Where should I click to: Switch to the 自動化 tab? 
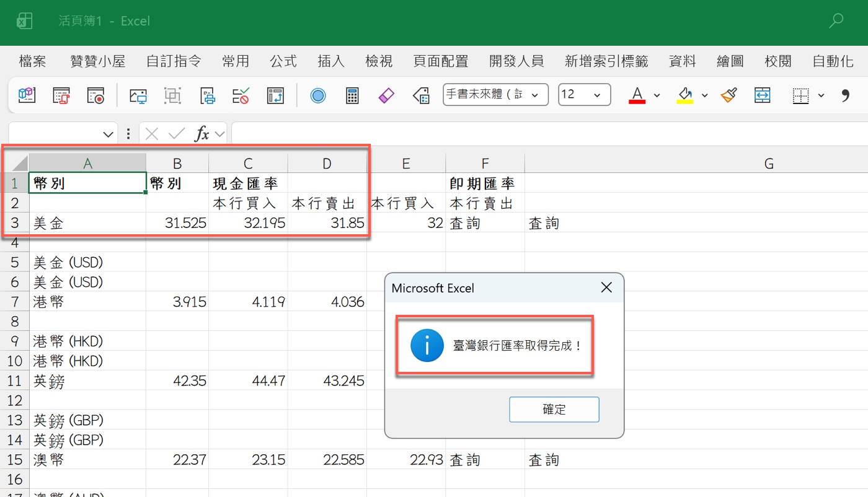click(x=833, y=61)
